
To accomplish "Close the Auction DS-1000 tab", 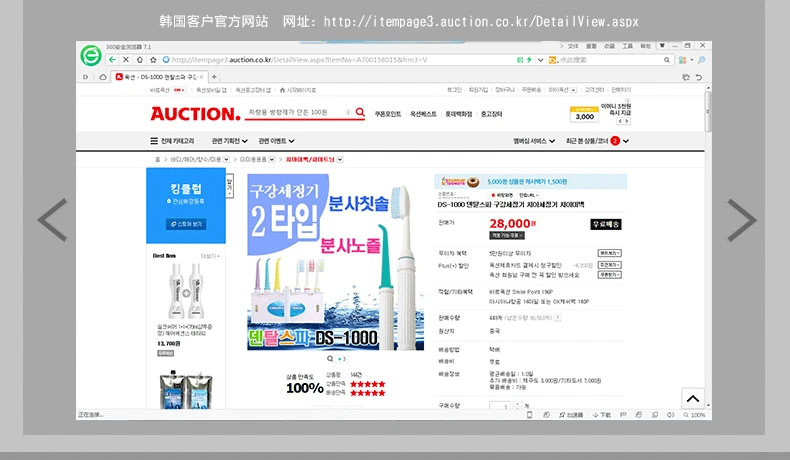I will point(201,77).
